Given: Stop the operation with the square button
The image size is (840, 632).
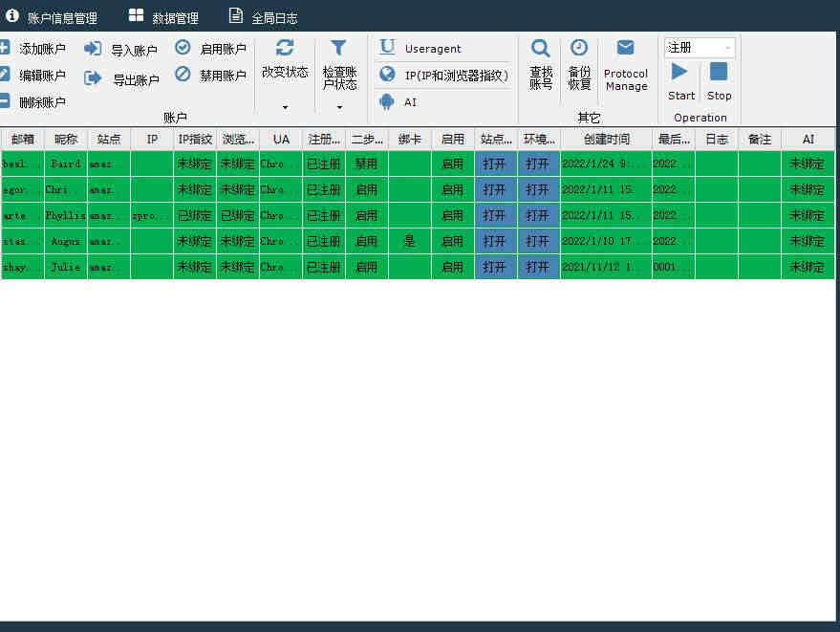Looking at the screenshot, I should 719,72.
